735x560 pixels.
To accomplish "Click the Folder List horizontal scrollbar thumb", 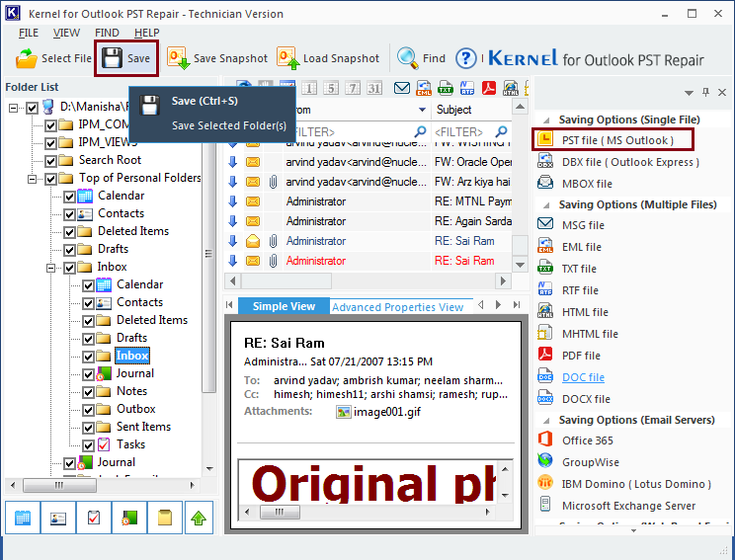I will [59, 485].
